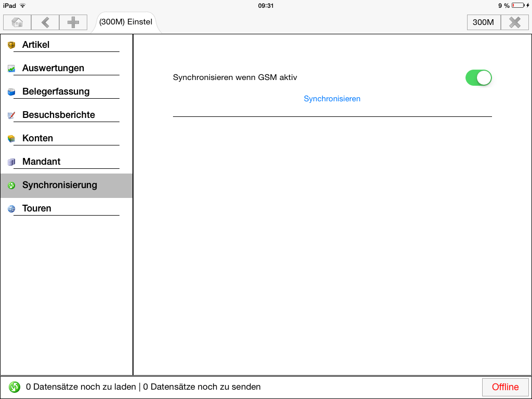Select Synchronisierung in sidebar

click(x=66, y=185)
